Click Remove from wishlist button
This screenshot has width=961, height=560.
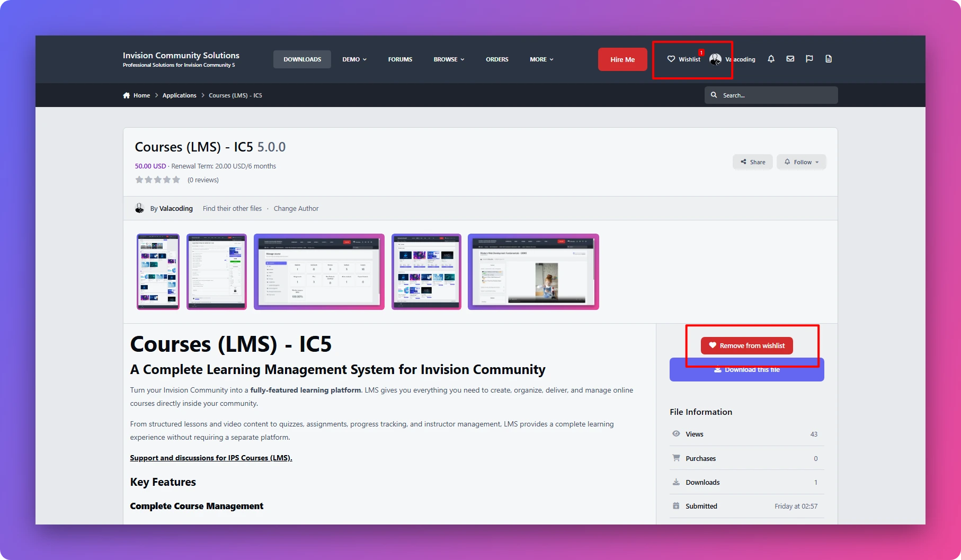tap(747, 345)
